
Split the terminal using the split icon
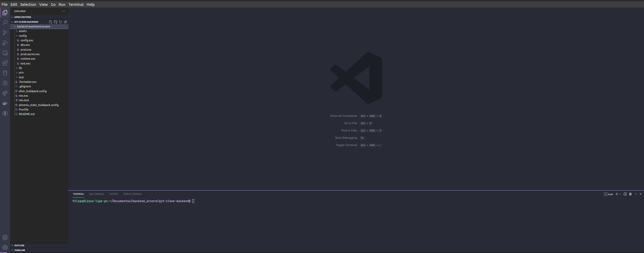point(625,194)
